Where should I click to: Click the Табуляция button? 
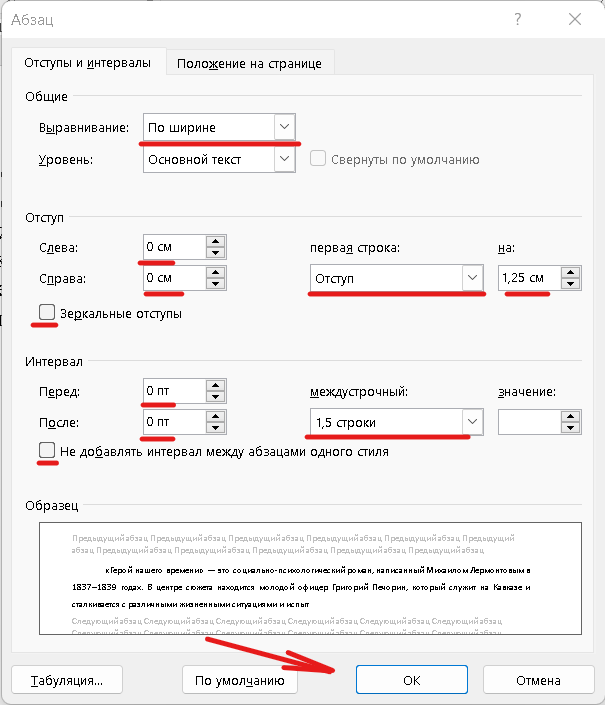(x=67, y=680)
